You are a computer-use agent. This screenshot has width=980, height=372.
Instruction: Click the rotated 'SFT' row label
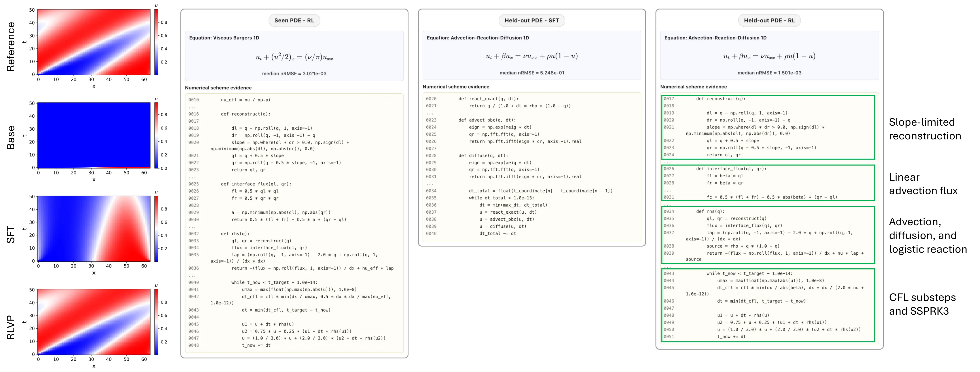point(11,234)
